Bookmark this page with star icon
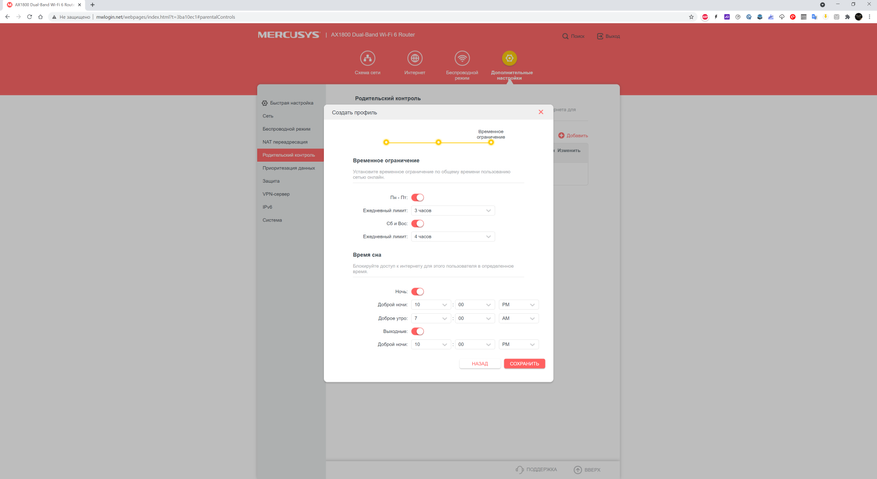Image resolution: width=877 pixels, height=479 pixels. pos(691,17)
